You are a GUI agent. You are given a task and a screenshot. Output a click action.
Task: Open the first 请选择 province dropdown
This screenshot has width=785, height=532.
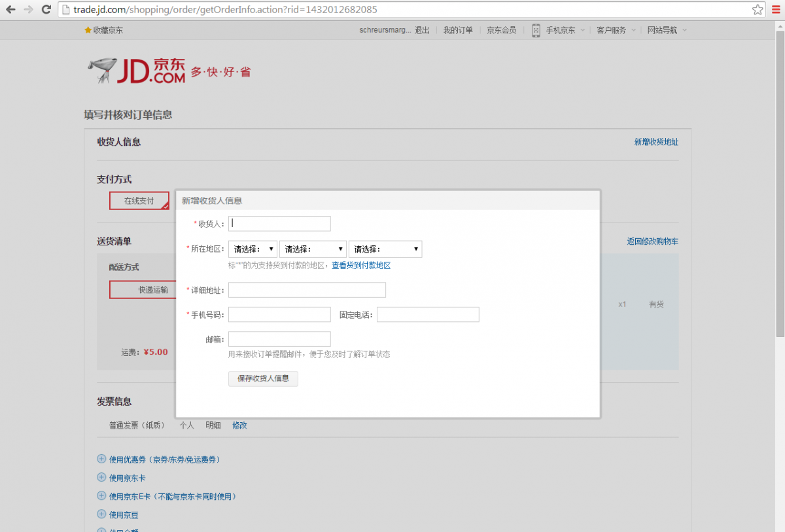click(x=253, y=249)
